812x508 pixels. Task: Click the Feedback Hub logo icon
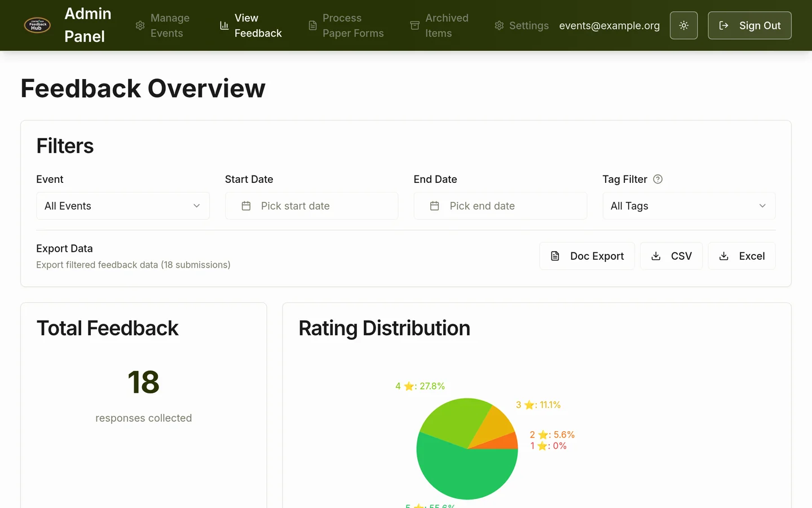(x=37, y=25)
